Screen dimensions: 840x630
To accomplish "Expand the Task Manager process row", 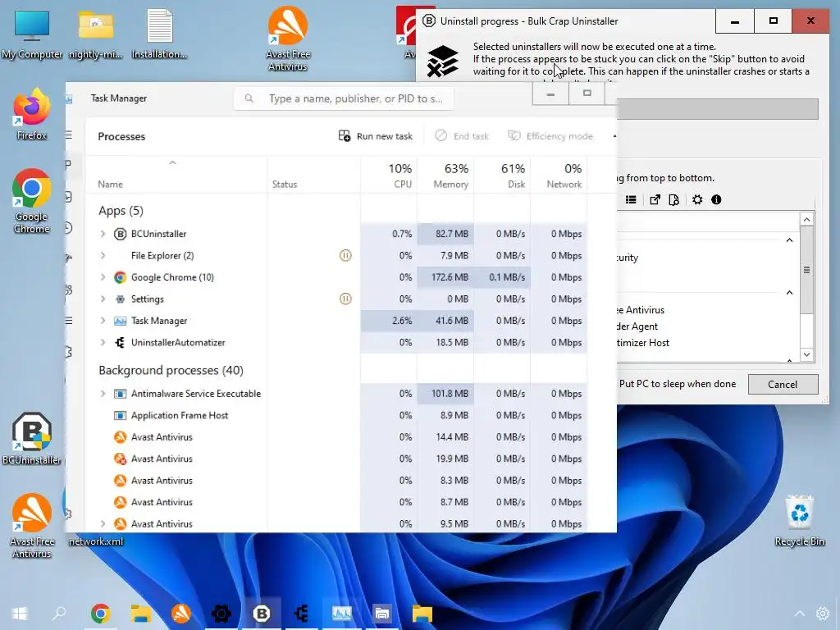I will [103, 321].
